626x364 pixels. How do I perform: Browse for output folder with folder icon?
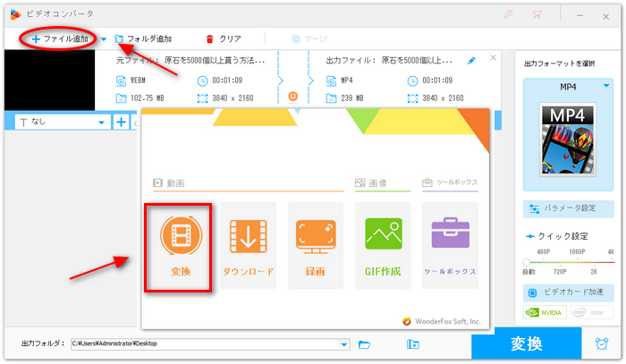[364, 344]
